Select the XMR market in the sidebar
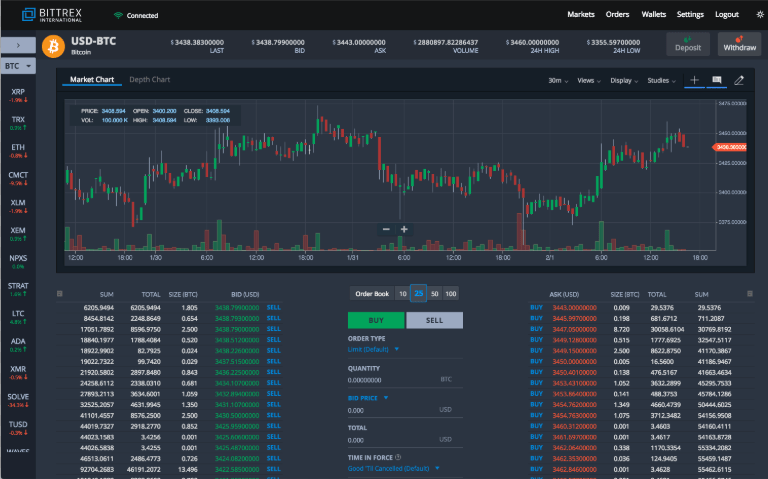768x479 pixels. (18, 372)
